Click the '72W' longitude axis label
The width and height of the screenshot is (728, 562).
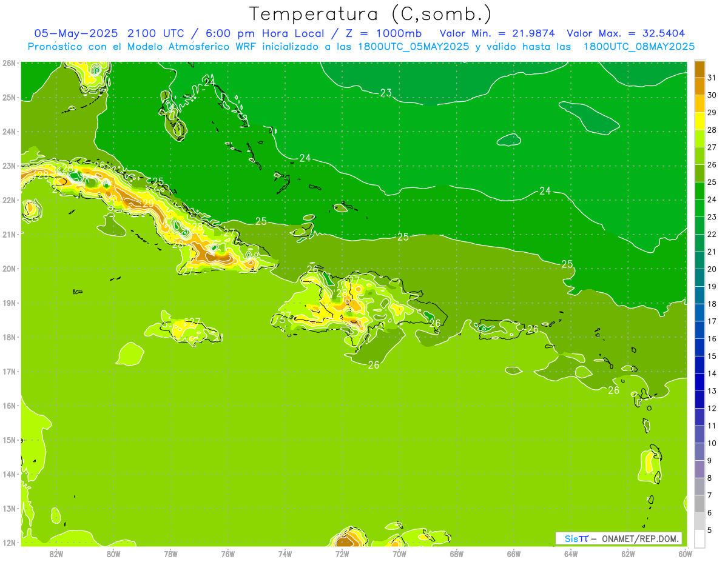click(x=342, y=554)
